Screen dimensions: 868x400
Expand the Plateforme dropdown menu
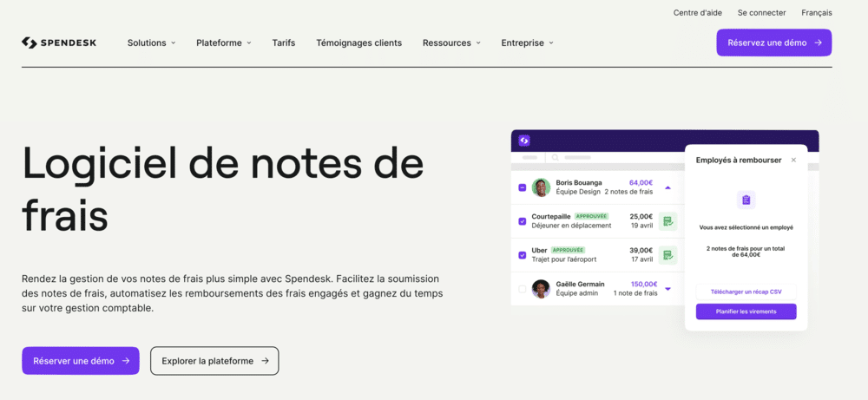click(223, 43)
